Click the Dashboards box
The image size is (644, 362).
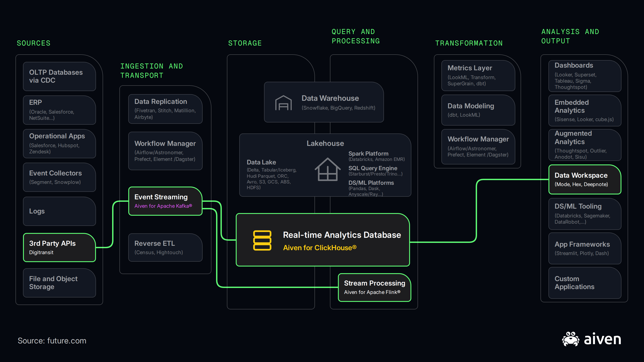coord(585,76)
